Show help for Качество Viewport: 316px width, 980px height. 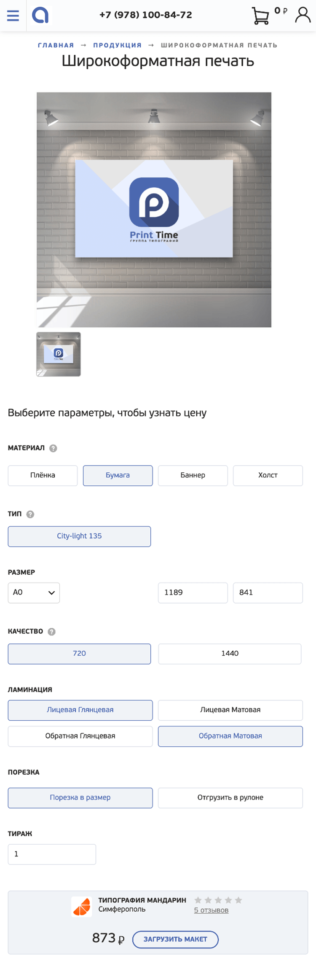pyautogui.click(x=52, y=631)
